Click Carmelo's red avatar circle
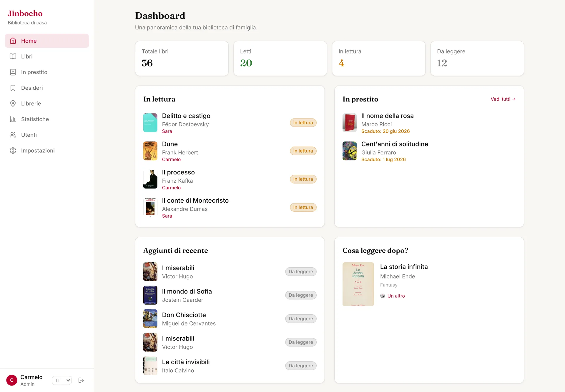 [x=12, y=380]
